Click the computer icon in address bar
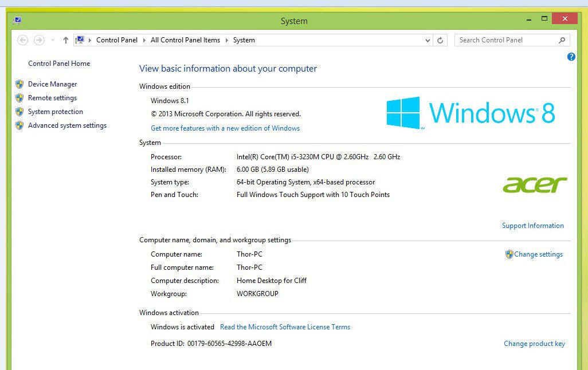Image resolution: width=588 pixels, height=370 pixels. [80, 40]
